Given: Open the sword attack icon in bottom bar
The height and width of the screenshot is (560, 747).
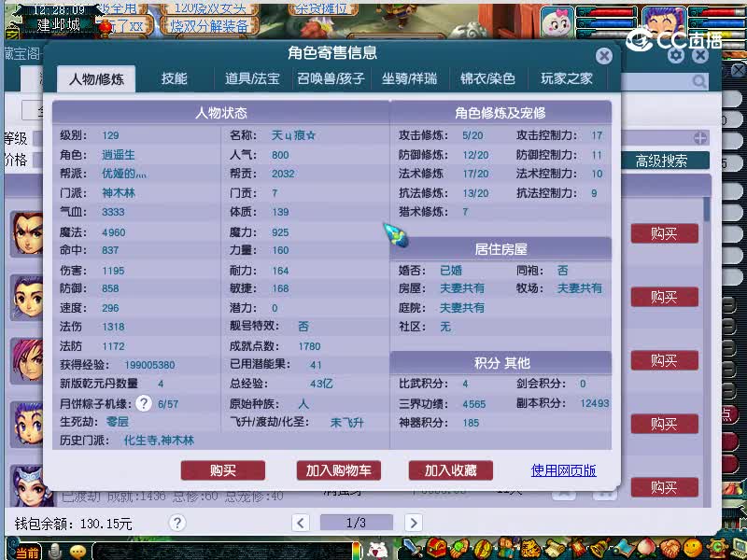Looking at the screenshot, I should 412,550.
